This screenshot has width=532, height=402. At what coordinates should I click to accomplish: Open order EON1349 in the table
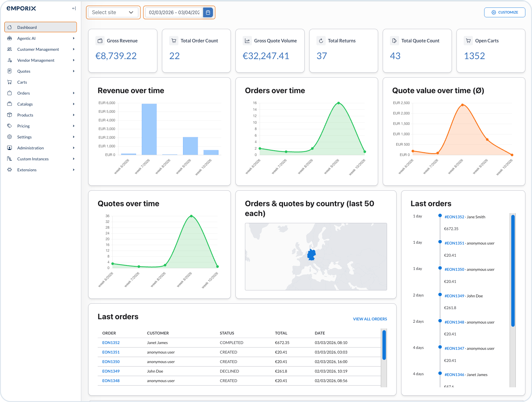coord(111,371)
